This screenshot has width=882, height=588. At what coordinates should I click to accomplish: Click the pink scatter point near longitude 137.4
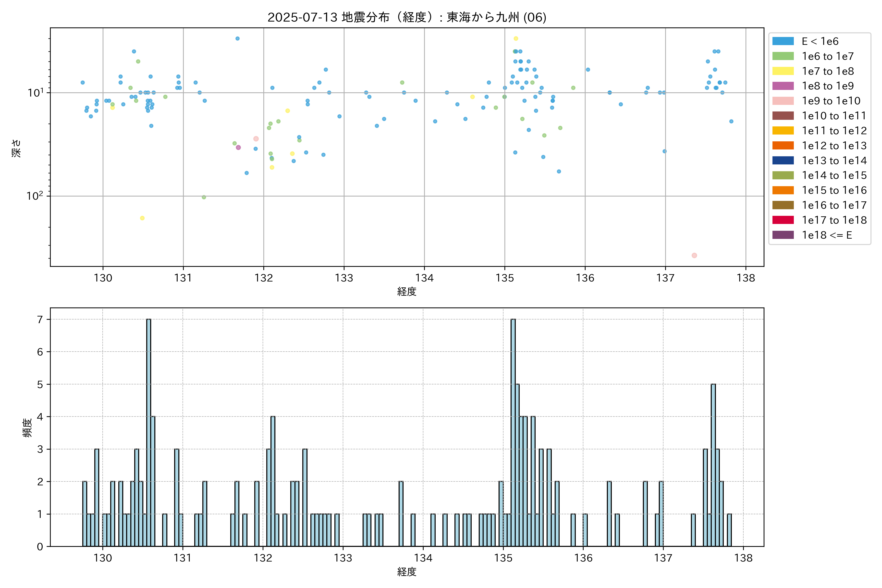694,255
